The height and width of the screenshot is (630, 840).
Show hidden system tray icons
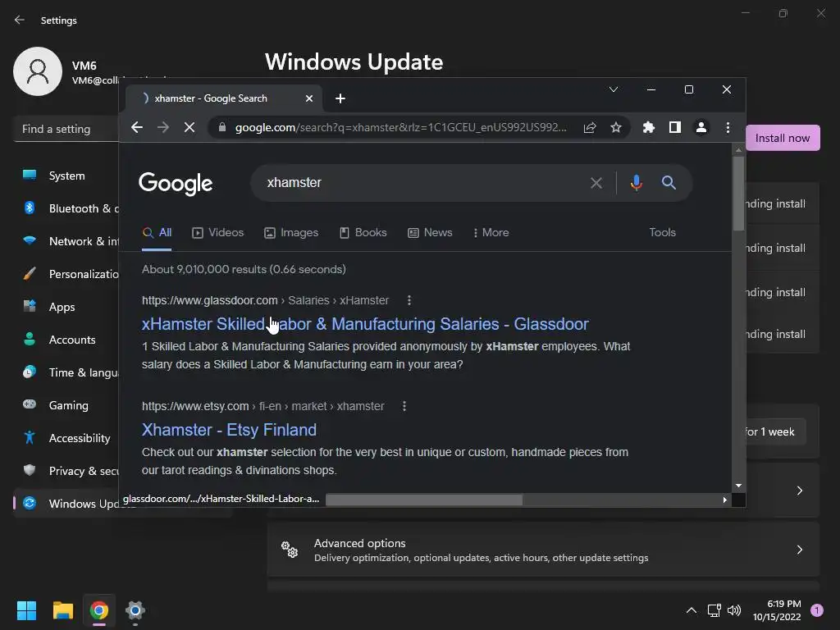692,610
